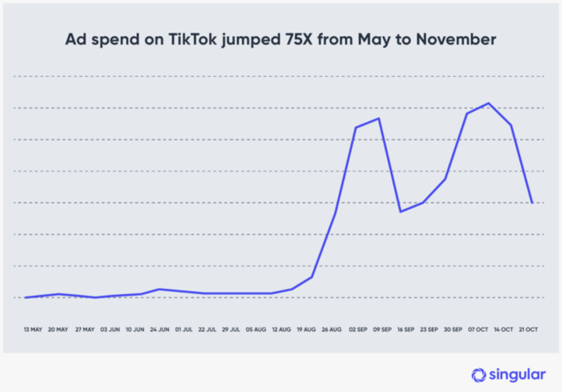The width and height of the screenshot is (562, 392).
Task: Select the 26 AUG axis label
Action: pos(331,329)
